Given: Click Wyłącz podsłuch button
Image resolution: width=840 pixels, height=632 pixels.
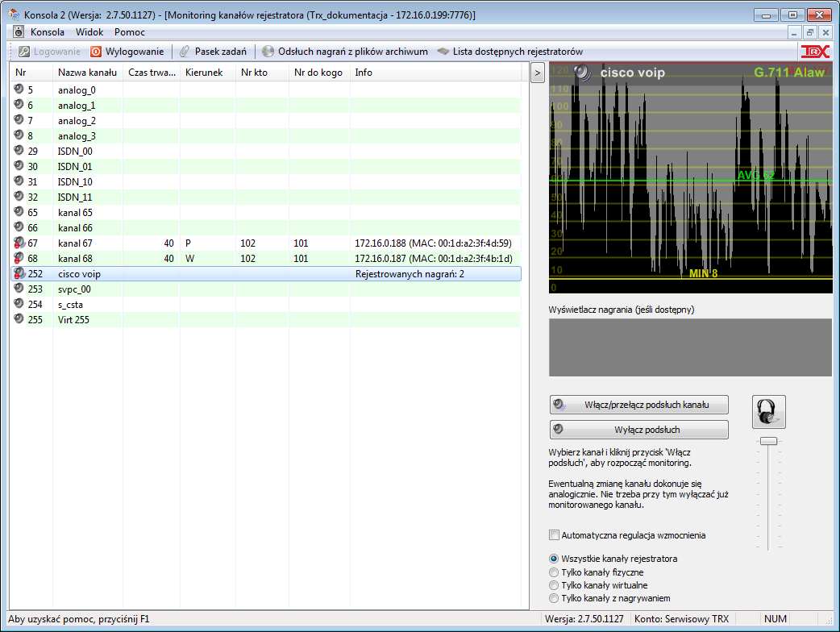Looking at the screenshot, I should point(638,430).
